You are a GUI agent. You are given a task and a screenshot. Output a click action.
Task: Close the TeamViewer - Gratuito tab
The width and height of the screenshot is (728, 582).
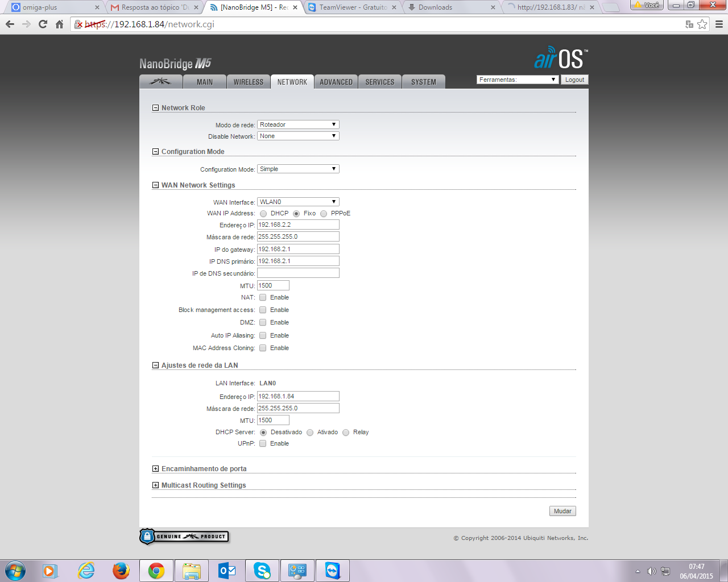pos(394,7)
